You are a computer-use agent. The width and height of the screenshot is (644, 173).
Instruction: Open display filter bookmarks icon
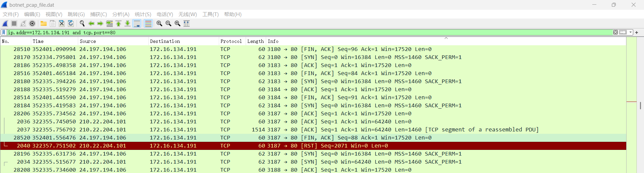pos(4,33)
